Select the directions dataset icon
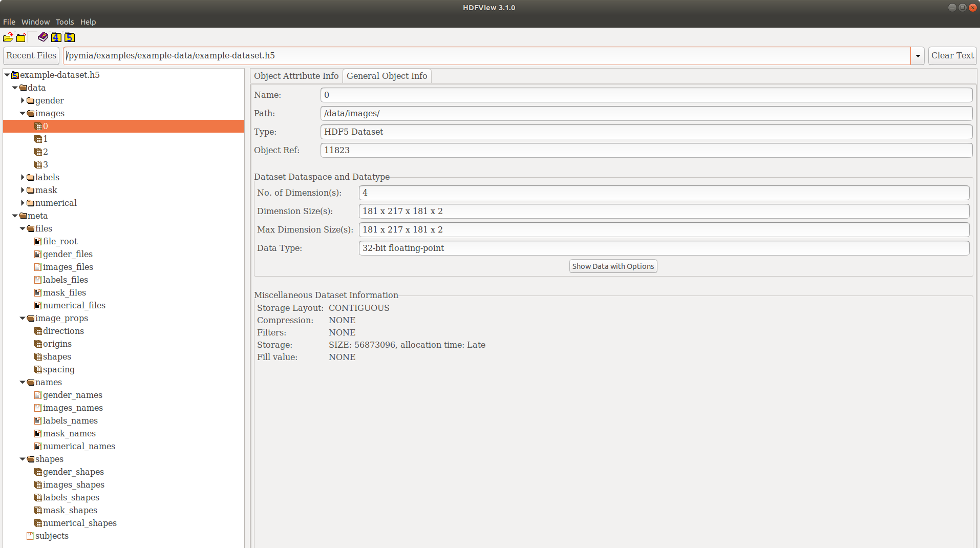 point(38,331)
